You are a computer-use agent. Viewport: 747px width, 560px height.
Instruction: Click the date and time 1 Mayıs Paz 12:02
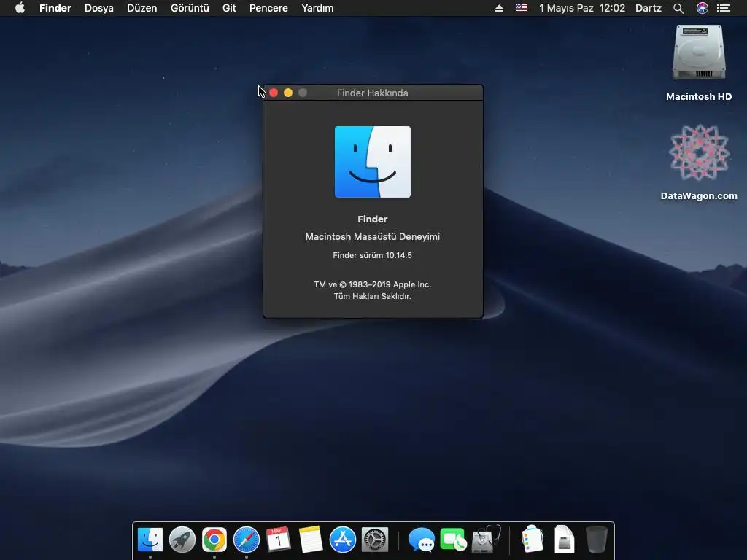[581, 8]
